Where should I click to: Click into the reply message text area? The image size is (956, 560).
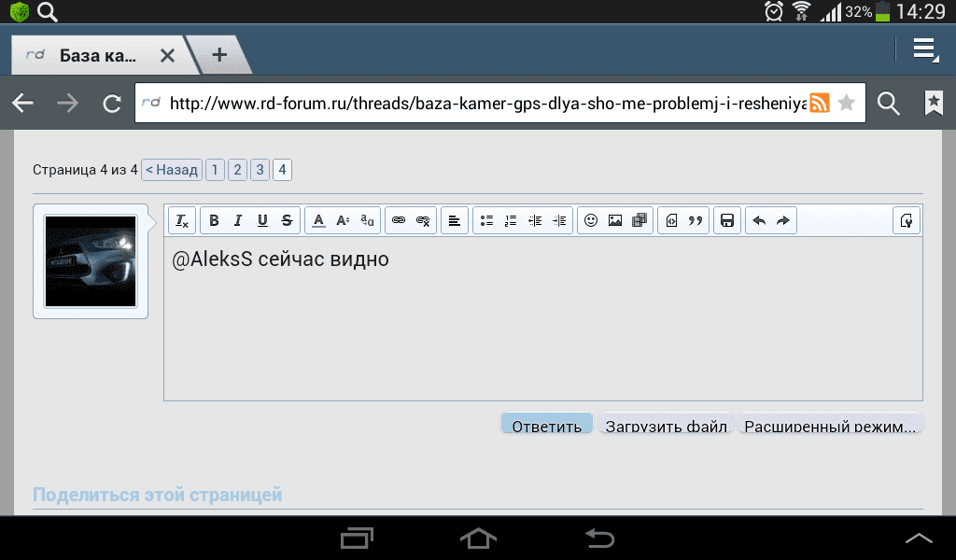[x=541, y=327]
